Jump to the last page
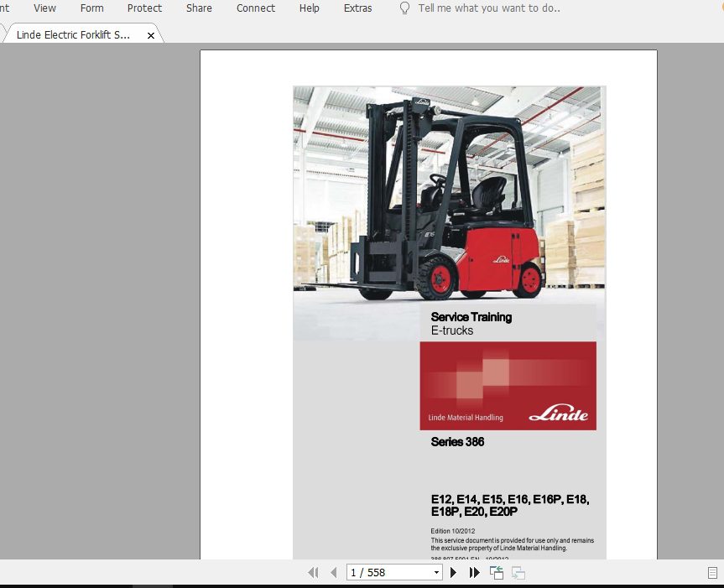Screen dimensions: 724x588 tap(474, 573)
